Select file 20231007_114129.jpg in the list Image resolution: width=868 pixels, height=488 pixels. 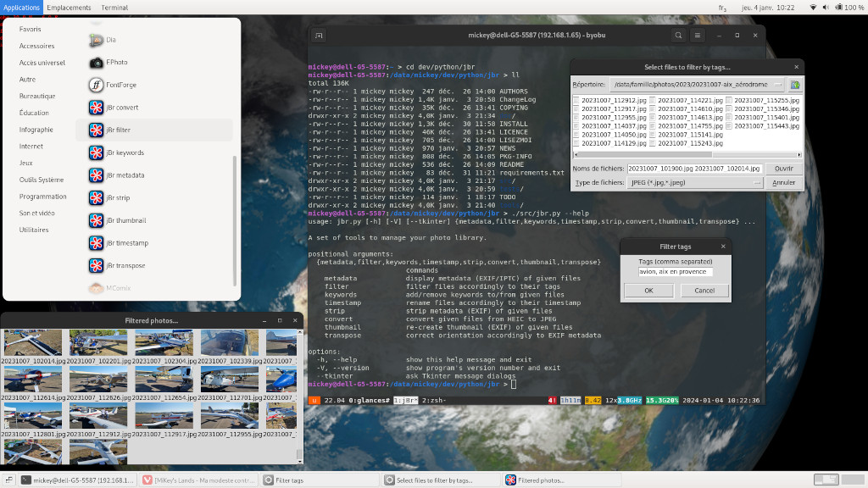614,143
